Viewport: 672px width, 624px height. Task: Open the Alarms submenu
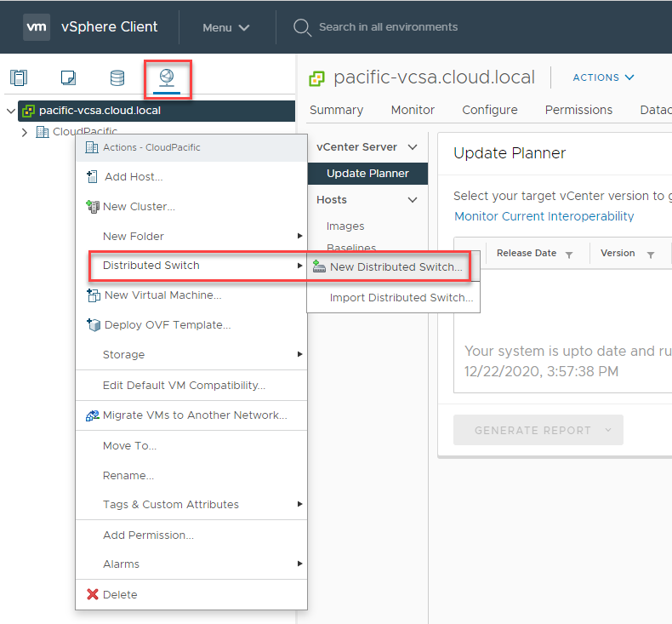tap(300, 564)
